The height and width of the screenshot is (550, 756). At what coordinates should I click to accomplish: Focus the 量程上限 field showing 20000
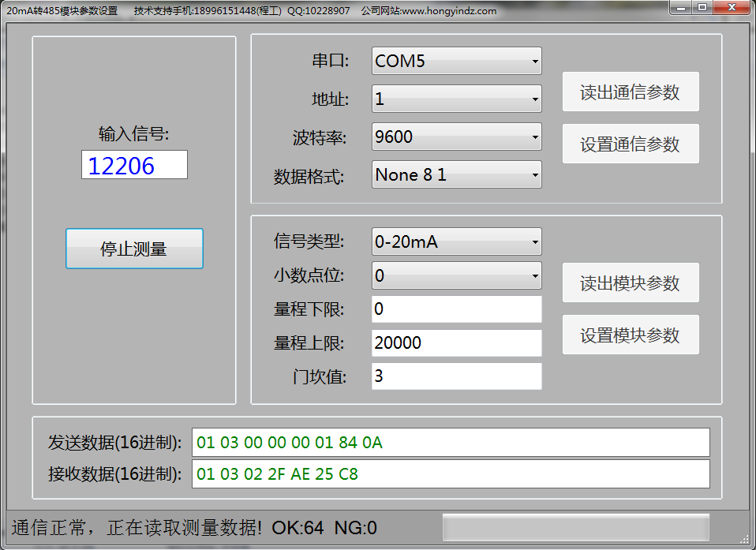(x=456, y=342)
